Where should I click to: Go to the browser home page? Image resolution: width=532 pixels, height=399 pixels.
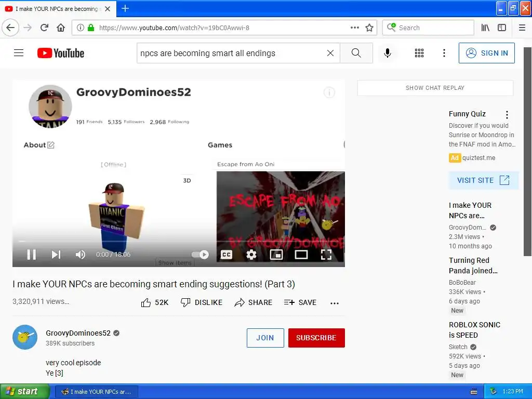(x=61, y=28)
